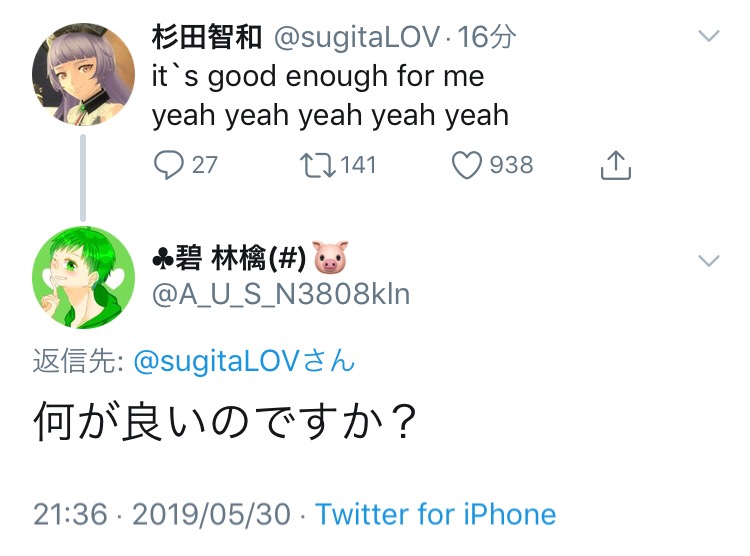Click the @sugitaLOV handle in header
This screenshot has width=750, height=556.
click(356, 37)
